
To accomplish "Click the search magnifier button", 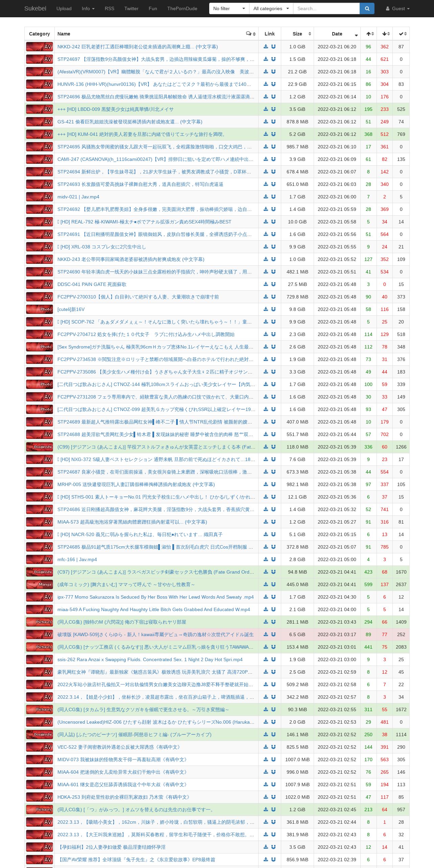I will tap(367, 8).
